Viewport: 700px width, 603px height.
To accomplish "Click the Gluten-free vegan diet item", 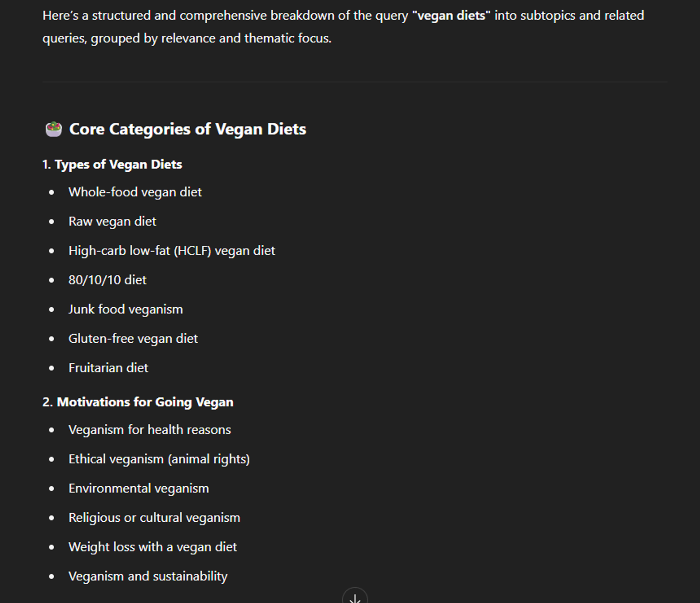I will point(133,339).
